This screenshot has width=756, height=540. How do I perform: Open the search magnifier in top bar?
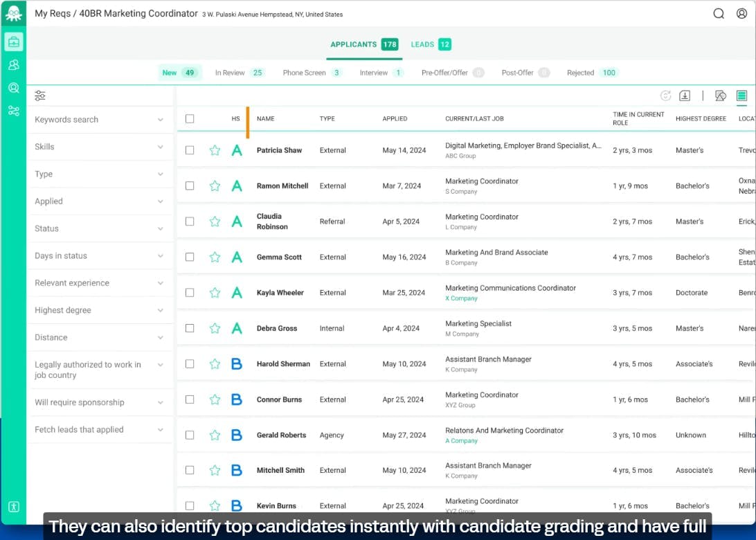[719, 14]
